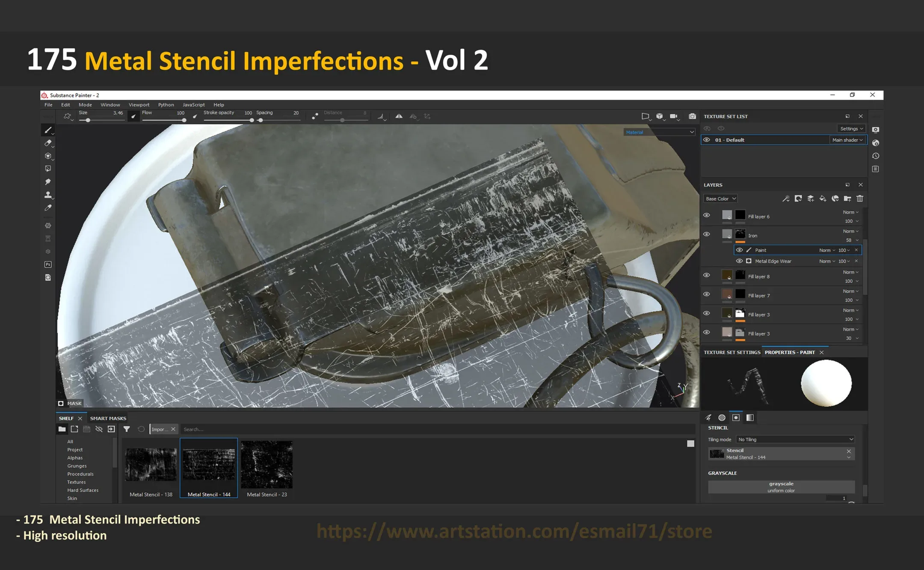Viewport: 924px width, 570px height.
Task: Open the resource updater icon
Action: 48,277
